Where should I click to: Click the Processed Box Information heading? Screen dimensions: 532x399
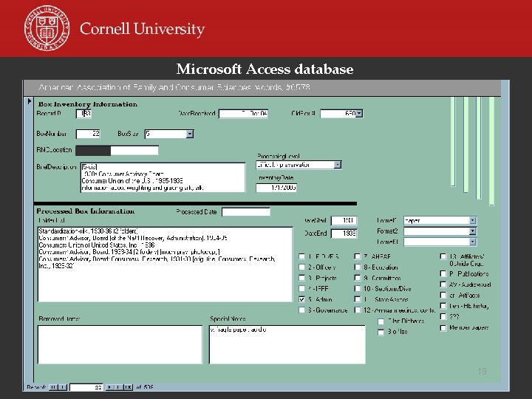(x=86, y=211)
